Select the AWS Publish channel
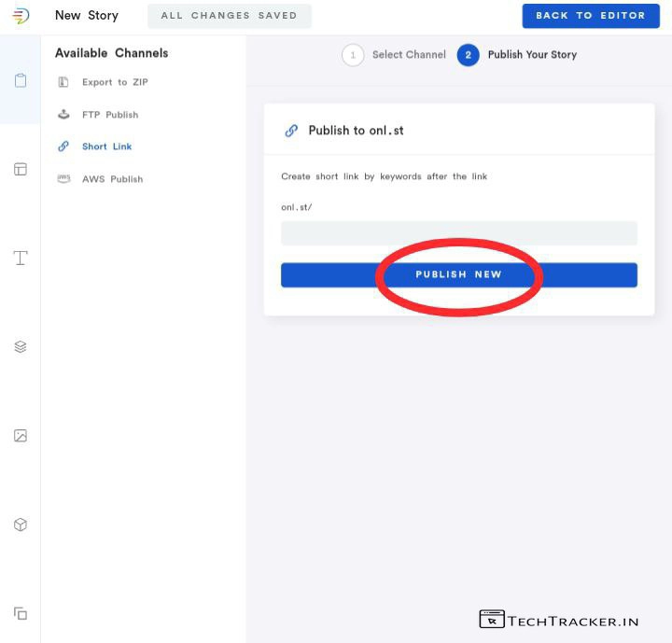The width and height of the screenshot is (672, 643). tap(112, 179)
